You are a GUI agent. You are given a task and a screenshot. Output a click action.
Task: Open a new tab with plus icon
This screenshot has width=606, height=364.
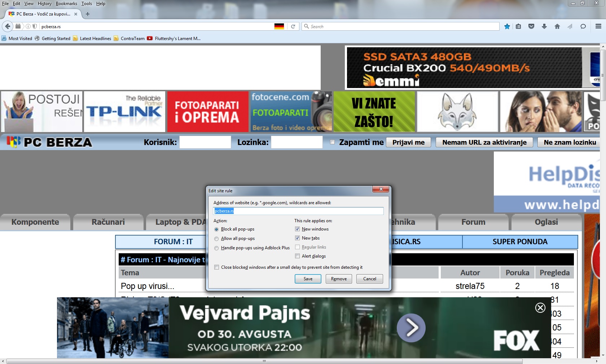pyautogui.click(x=88, y=14)
